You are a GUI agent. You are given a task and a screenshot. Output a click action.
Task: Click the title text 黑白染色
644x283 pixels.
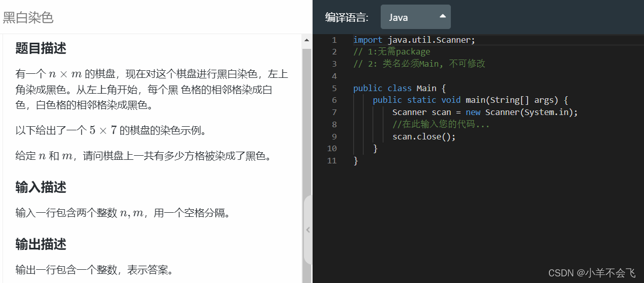28,17
